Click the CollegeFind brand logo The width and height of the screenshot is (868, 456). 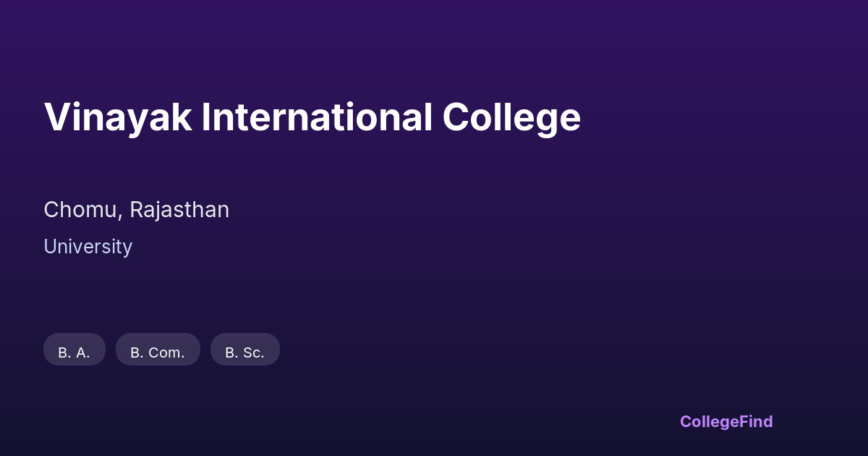[726, 421]
